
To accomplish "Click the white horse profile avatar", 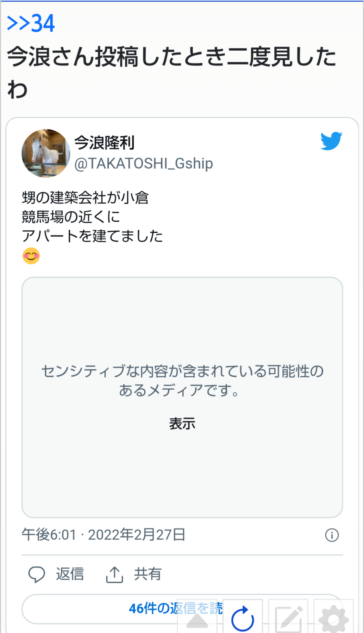I will coord(46,153).
